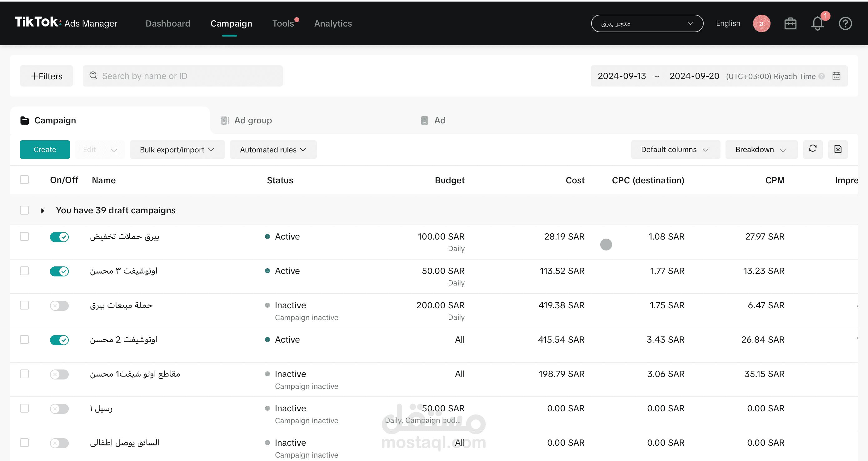The width and height of the screenshot is (868, 461).
Task: Expand the 39 draft campaigns row
Action: pyautogui.click(x=42, y=211)
